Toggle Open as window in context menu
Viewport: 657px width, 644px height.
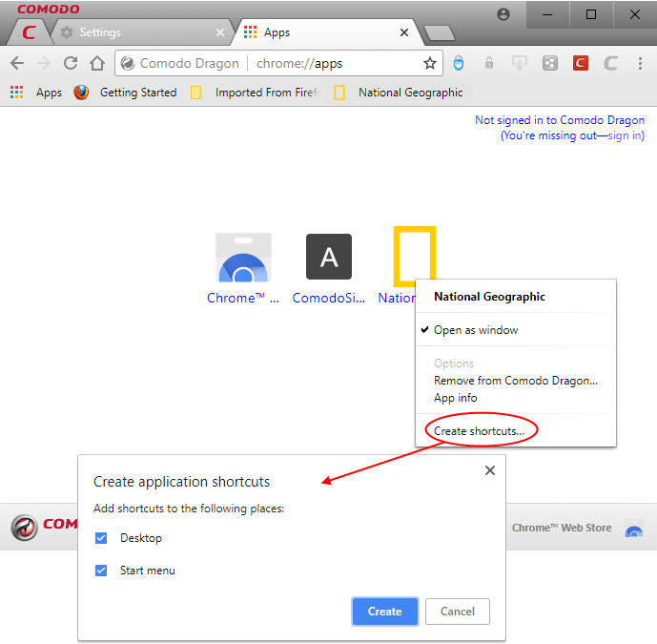pyautogui.click(x=515, y=330)
